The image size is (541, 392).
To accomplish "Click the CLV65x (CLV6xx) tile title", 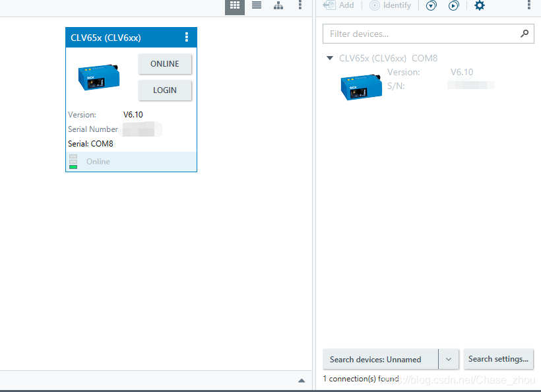I will pyautogui.click(x=106, y=38).
